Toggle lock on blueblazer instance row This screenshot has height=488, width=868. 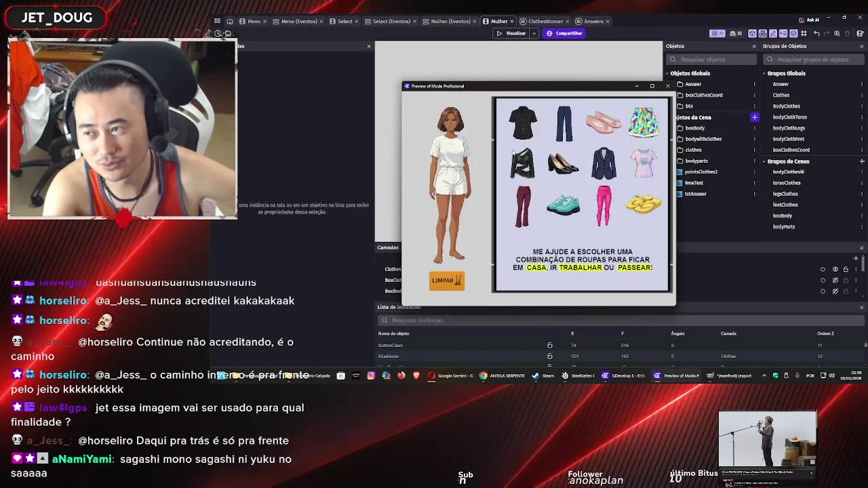pos(550,356)
